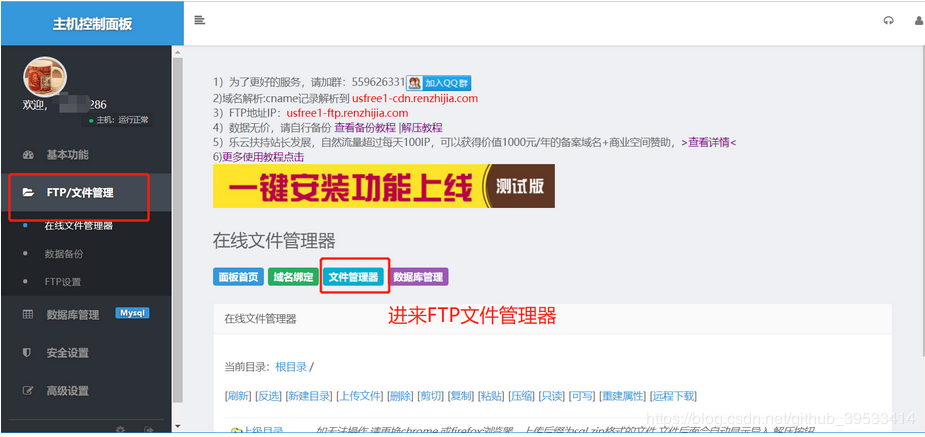Click the 一键安装功能上线 banner
The image size is (925, 437).
pyautogui.click(x=383, y=186)
